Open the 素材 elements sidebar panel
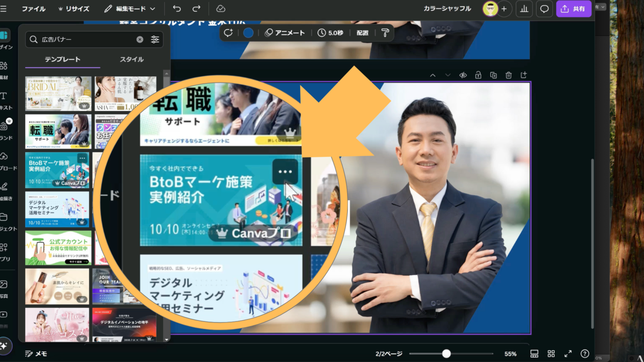The image size is (644, 362). [4, 70]
